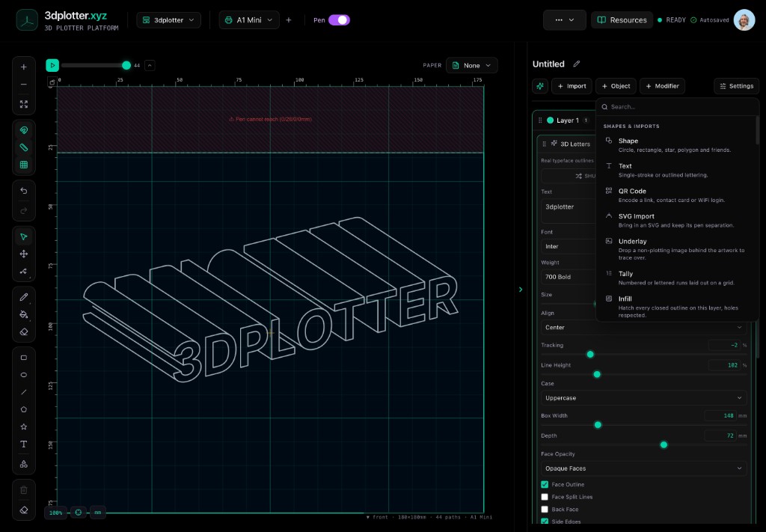Viewport: 766px width, 532px height.
Task: Uncheck the Side Edges checkbox
Action: coord(545,522)
